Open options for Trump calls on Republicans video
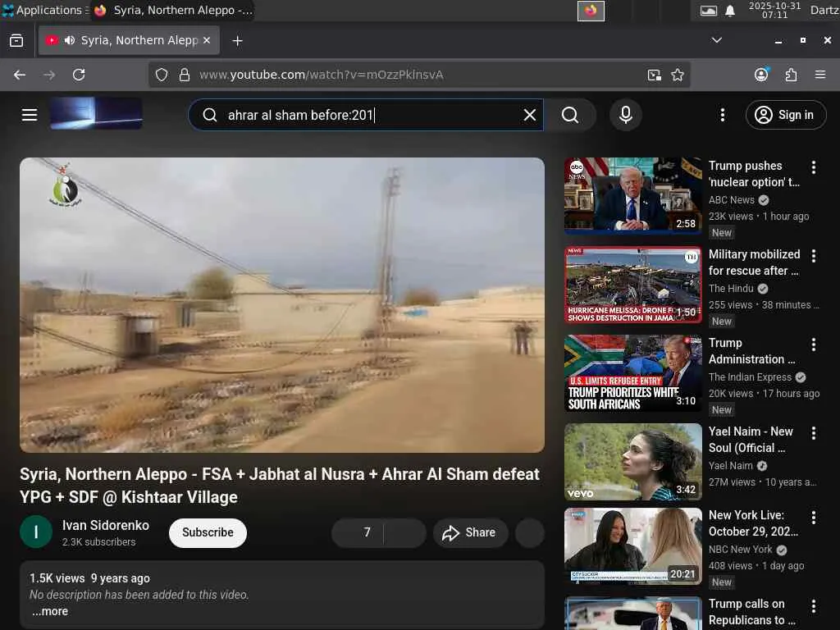Image resolution: width=840 pixels, height=630 pixels. point(813,606)
